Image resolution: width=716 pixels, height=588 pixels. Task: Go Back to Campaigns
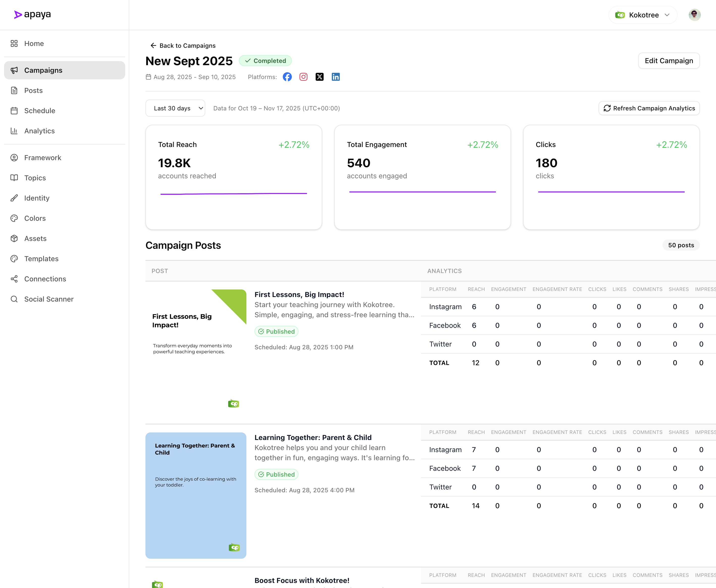tap(183, 45)
